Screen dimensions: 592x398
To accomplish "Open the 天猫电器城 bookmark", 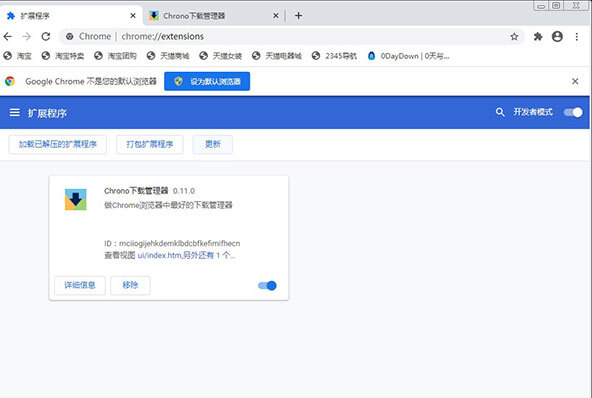I will click(x=277, y=56).
